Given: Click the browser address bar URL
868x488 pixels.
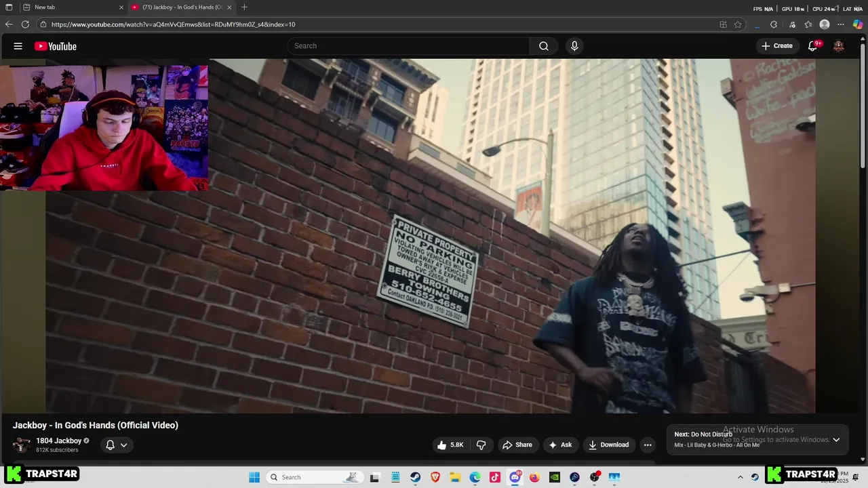Looking at the screenshot, I should click(x=173, y=24).
